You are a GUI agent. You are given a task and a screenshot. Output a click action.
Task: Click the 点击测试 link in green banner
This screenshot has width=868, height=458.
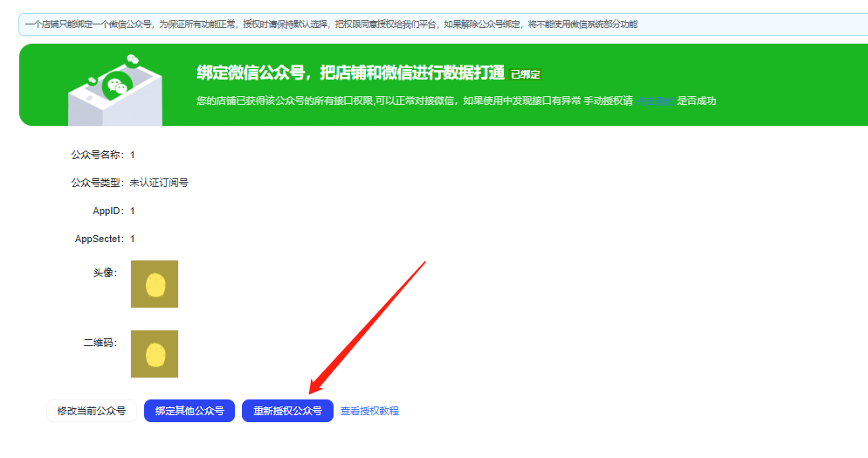click(654, 101)
